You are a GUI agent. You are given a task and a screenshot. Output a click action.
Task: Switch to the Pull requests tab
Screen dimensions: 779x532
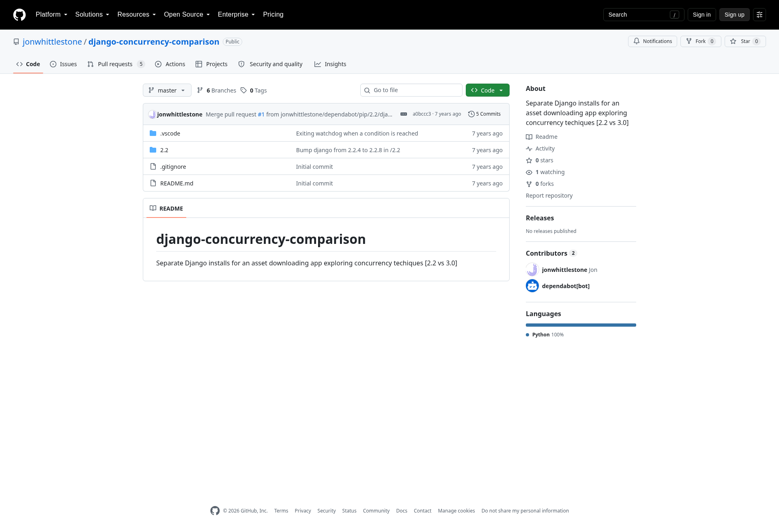coord(116,64)
